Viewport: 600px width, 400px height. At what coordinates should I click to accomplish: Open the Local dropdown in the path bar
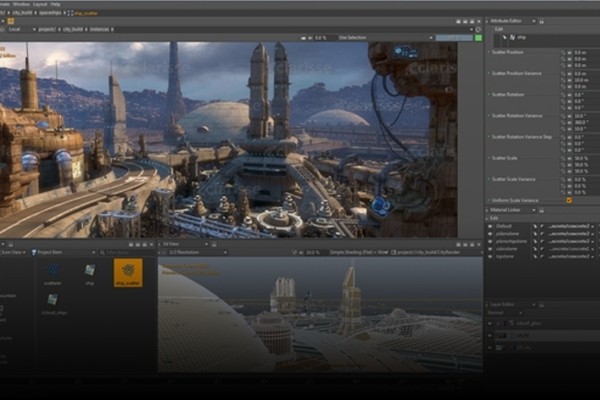click(x=21, y=29)
